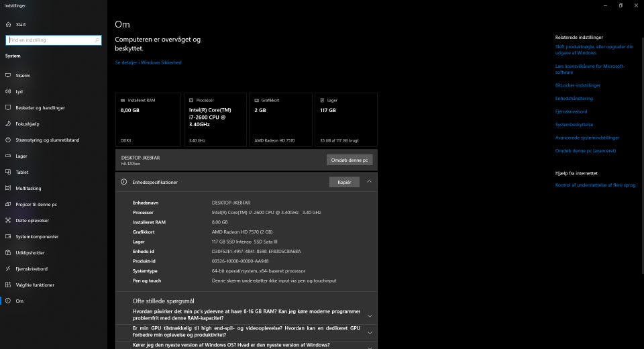Click the Fokushjælp moon icon
644x349 pixels.
pyautogui.click(x=8, y=123)
